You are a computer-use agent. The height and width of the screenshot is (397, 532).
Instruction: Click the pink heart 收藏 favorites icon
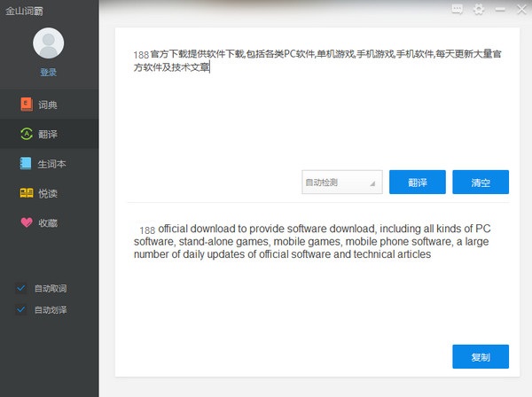(27, 222)
